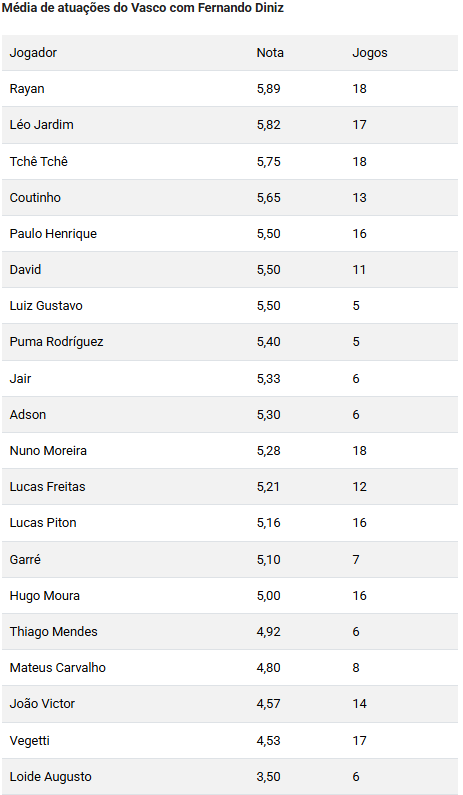Click Luiz Gustavo's name
This screenshot has width=463, height=795.
tap(46, 306)
